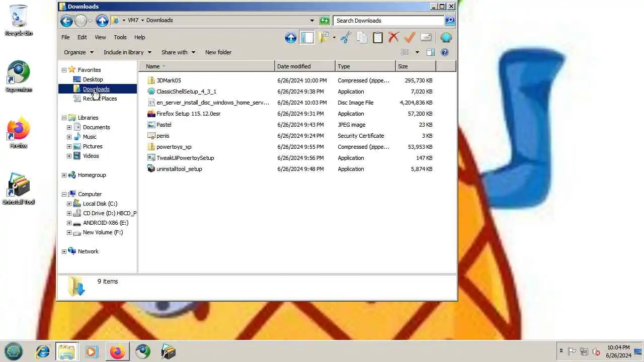Select Firefox Setup 115.12.0esr file
This screenshot has height=362, width=644.
click(x=188, y=114)
